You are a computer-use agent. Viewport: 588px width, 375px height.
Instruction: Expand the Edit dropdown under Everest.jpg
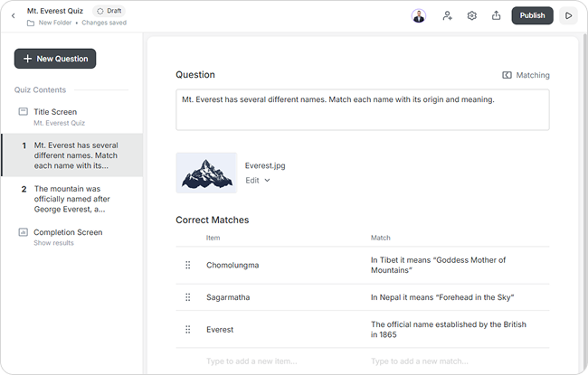[x=258, y=181]
